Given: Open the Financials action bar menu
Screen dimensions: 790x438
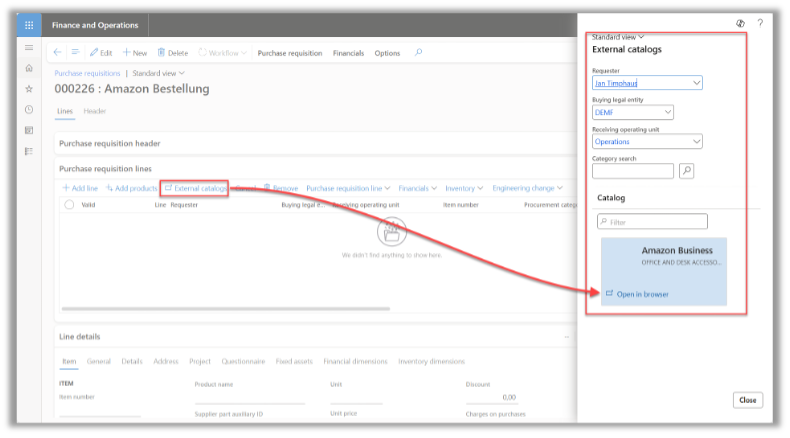Looking at the screenshot, I should pyautogui.click(x=348, y=53).
